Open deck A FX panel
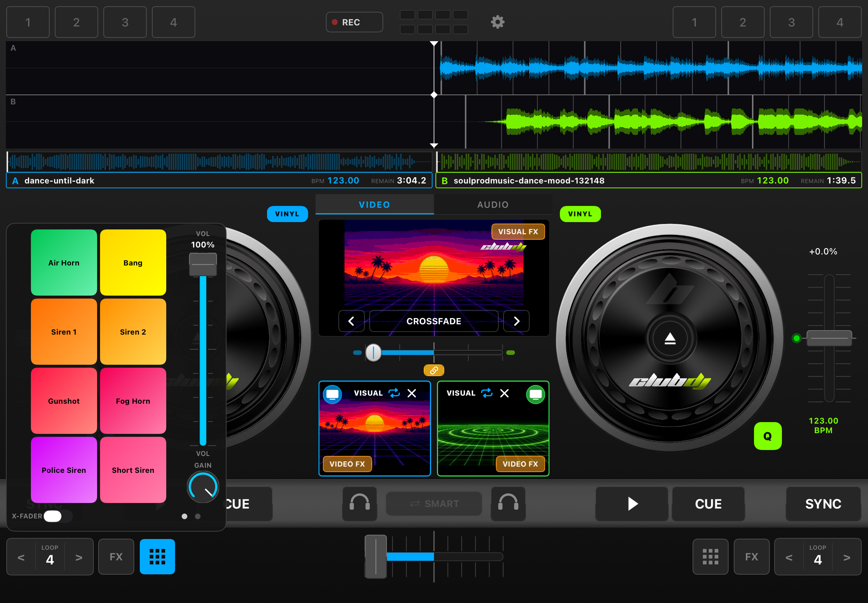This screenshot has width=868, height=603. click(116, 557)
